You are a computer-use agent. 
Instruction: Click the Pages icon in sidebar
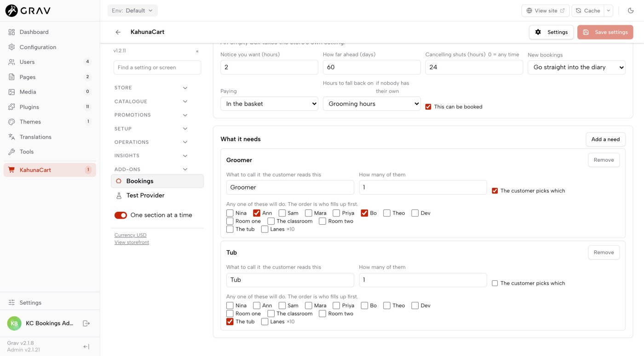coord(12,77)
